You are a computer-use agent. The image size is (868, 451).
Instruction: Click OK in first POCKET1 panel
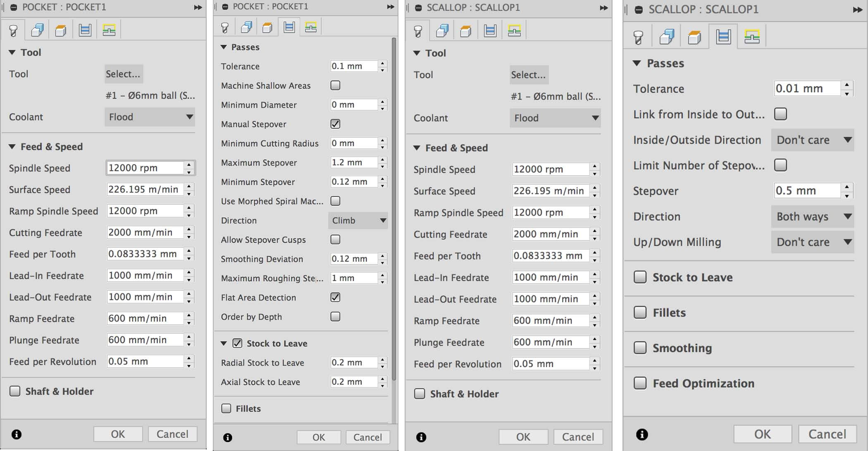(x=118, y=434)
